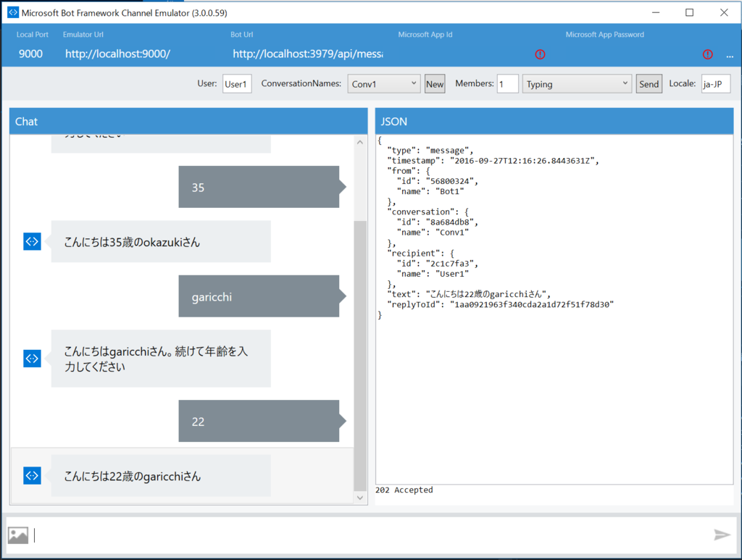Minimize the emulator window

pos(655,13)
